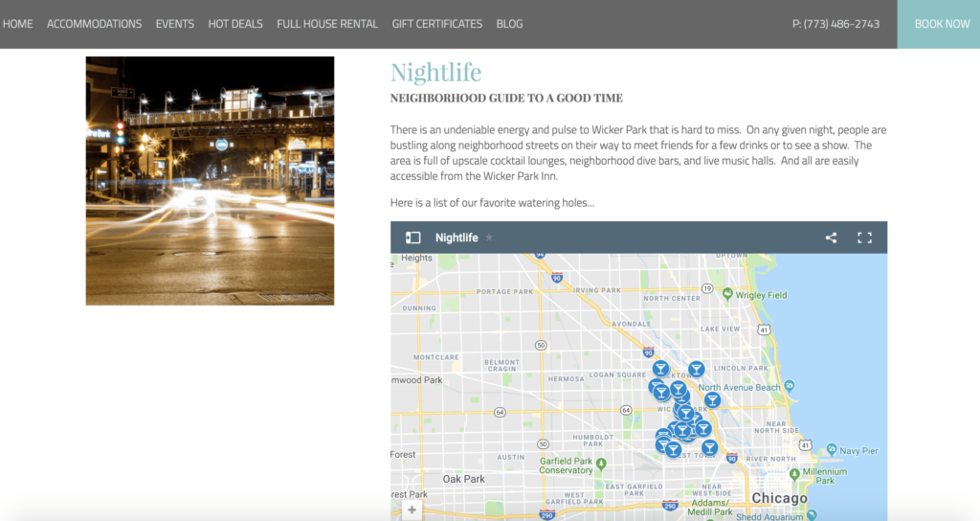Click 'NEIGHBORHOOD GUIDE TO A GOOD TIME' subheading
Viewport: 980px width, 521px height.
[x=506, y=98]
